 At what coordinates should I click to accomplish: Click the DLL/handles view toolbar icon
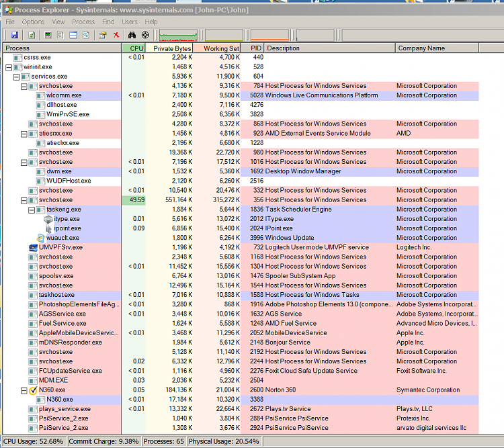pos(86,35)
